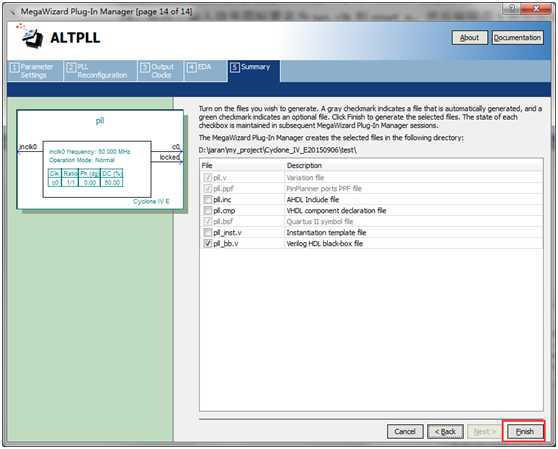Enable the pll_inst.v instantiation template checkbox

pos(207,233)
